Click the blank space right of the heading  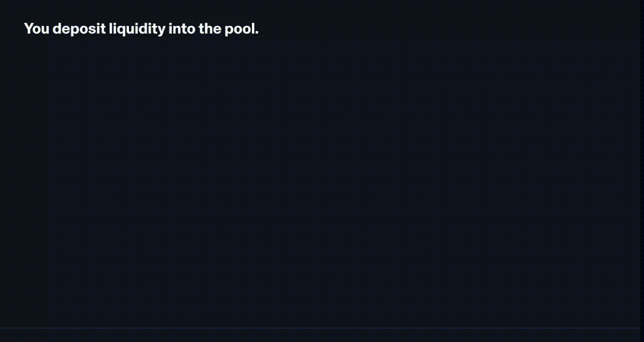(x=441, y=29)
